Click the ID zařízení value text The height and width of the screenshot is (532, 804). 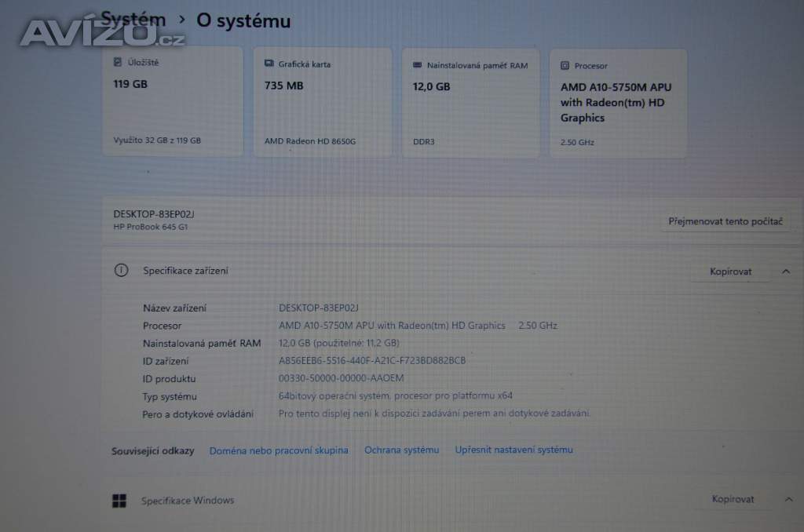point(372,361)
